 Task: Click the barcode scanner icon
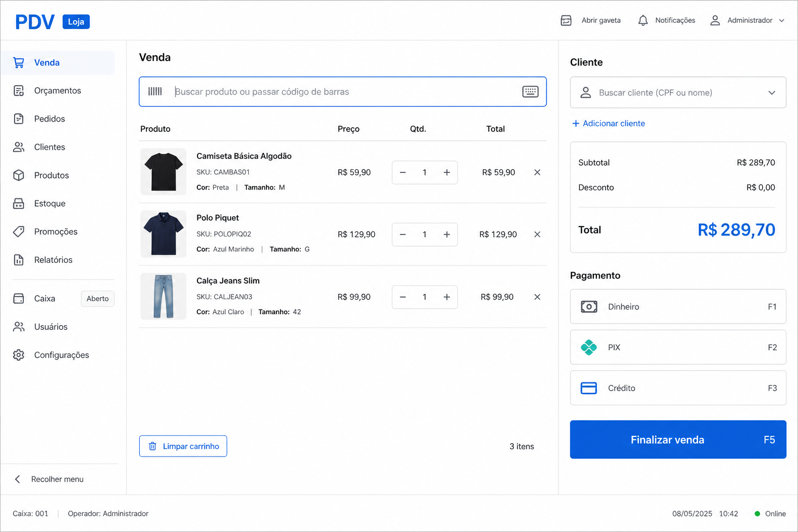coord(155,91)
